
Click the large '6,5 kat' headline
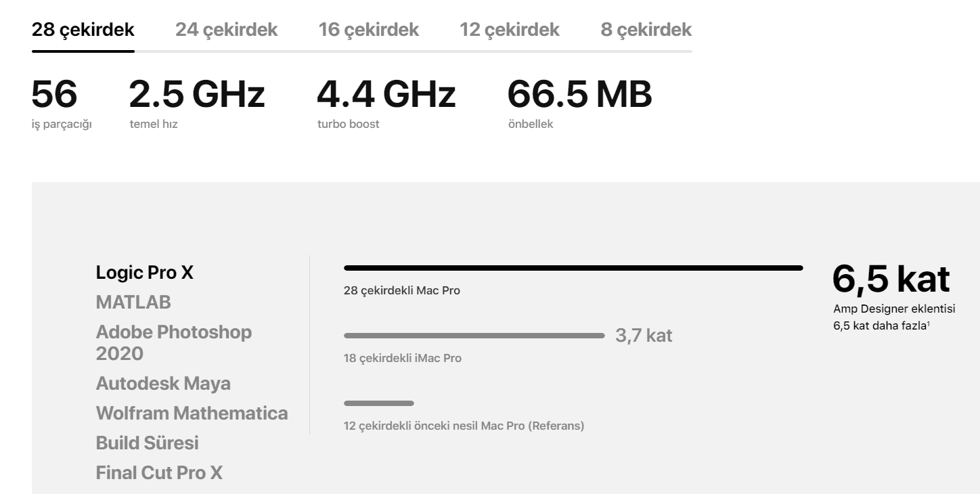pyautogui.click(x=891, y=278)
